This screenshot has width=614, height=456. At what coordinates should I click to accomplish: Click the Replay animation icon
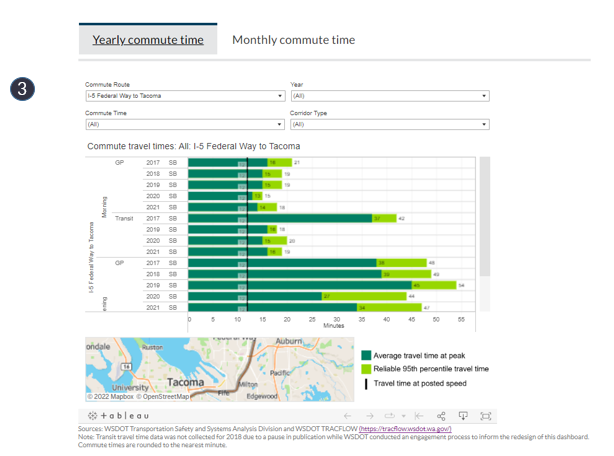[391, 415]
